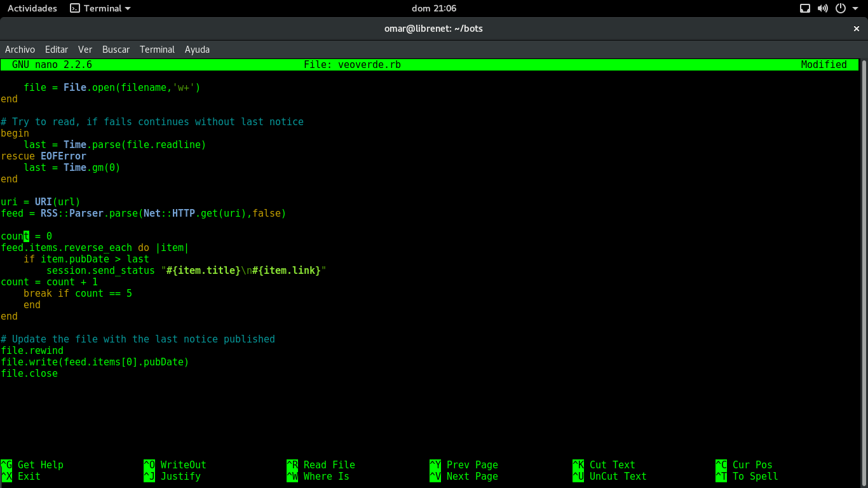Expand the system menu arrow
Screen dimensions: 868x488
pos(855,9)
